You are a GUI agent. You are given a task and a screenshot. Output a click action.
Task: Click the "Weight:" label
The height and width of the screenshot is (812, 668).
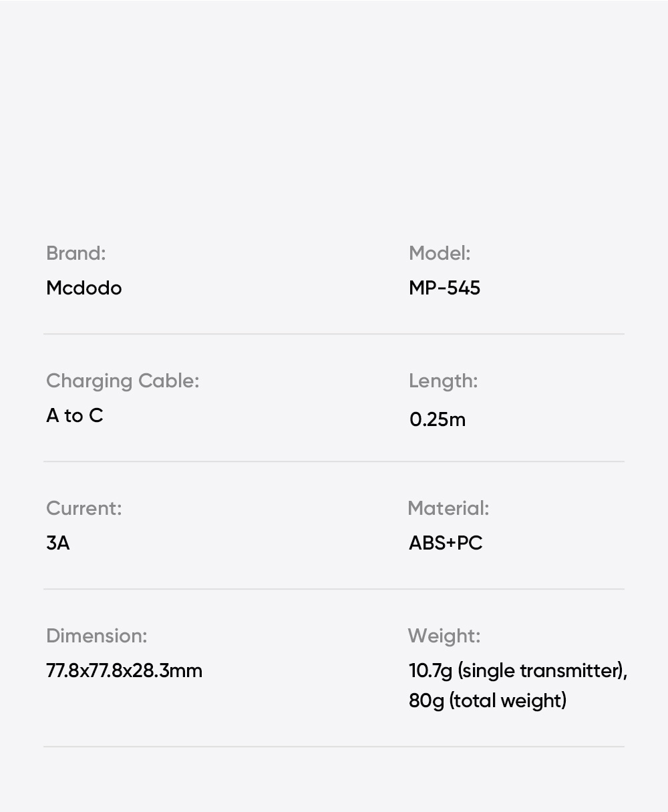444,636
